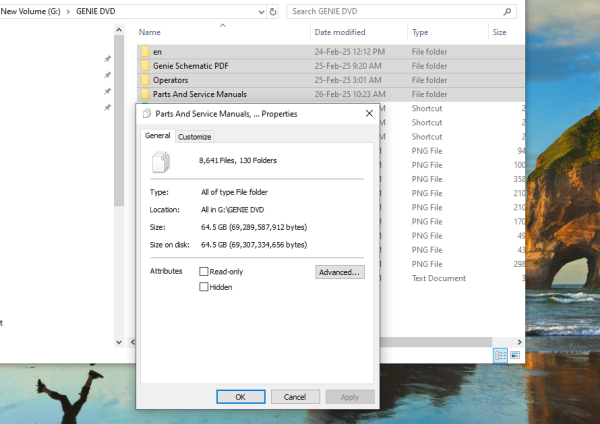600x424 pixels.
Task: Click the search magnifier icon
Action: (507, 11)
